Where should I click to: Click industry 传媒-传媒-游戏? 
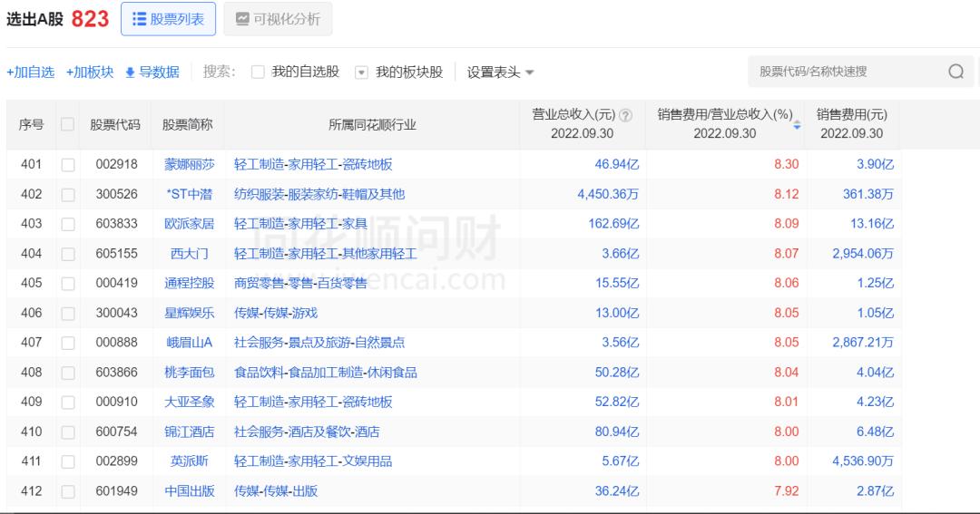[276, 313]
